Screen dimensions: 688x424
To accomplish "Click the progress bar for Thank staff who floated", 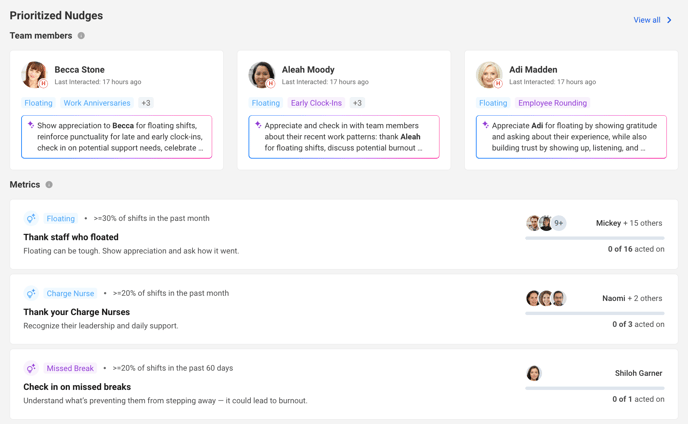I will 595,238.
